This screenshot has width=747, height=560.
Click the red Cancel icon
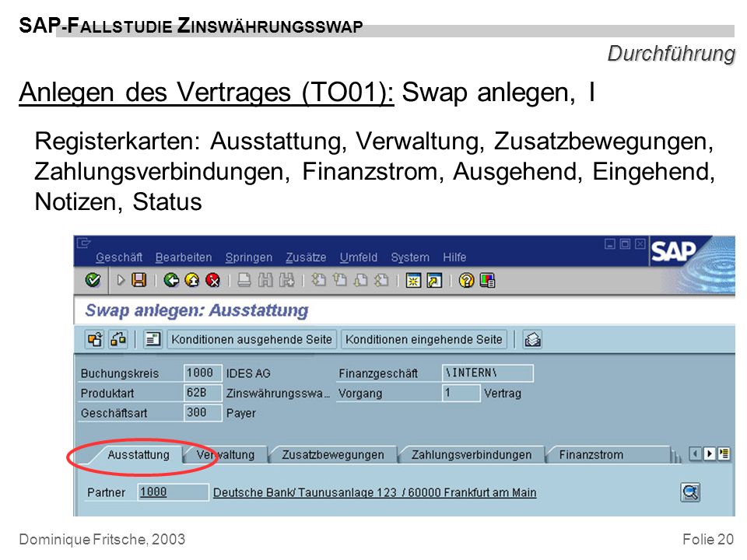(x=213, y=280)
